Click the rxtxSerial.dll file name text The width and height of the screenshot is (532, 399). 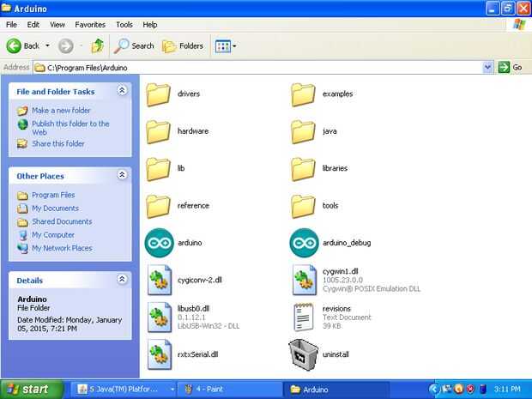coord(198,354)
